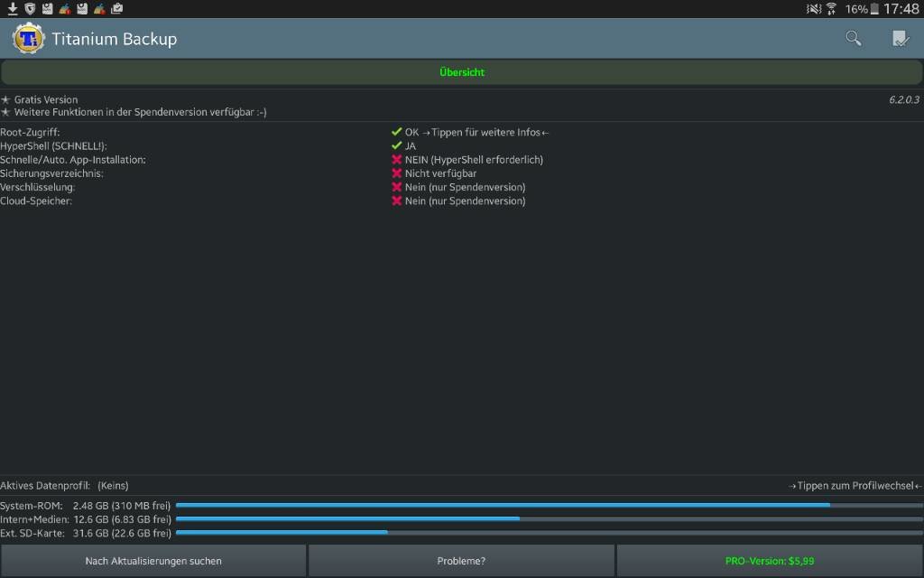
Task: Click the Titanium Backup title text
Action: coord(115,39)
